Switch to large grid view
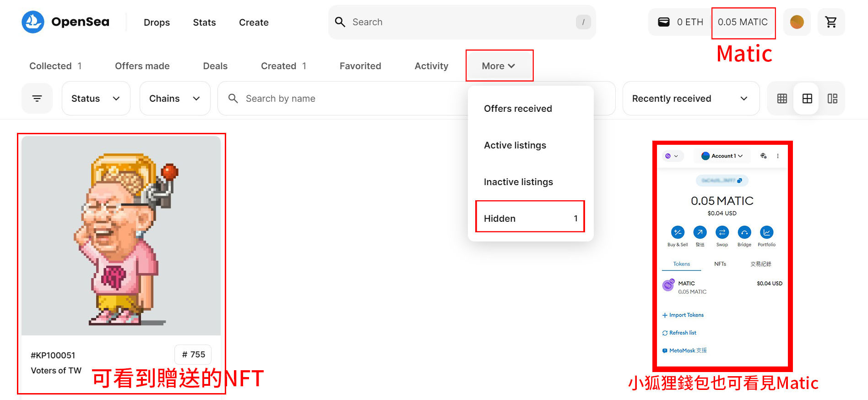The height and width of the screenshot is (400, 868). (807, 99)
